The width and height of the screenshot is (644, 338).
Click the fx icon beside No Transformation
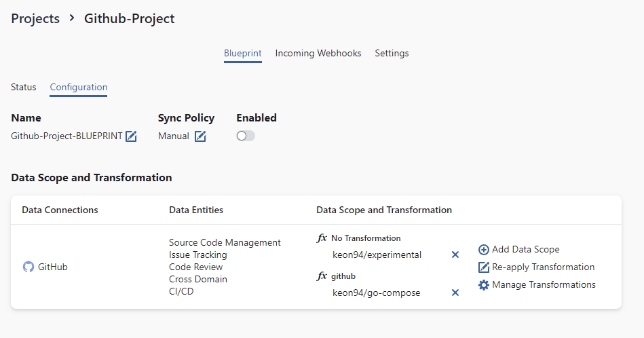pos(322,238)
